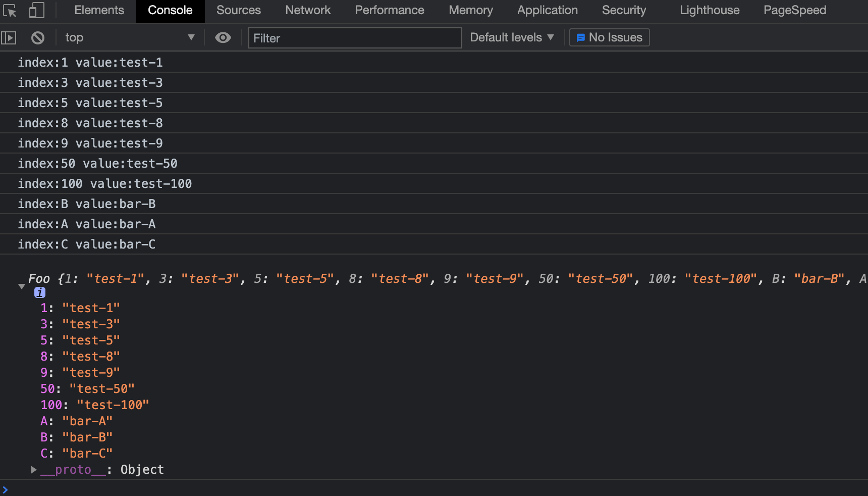Viewport: 868px width, 496px height.
Task: Click property 3: "test-3" in tree
Action: (80, 324)
